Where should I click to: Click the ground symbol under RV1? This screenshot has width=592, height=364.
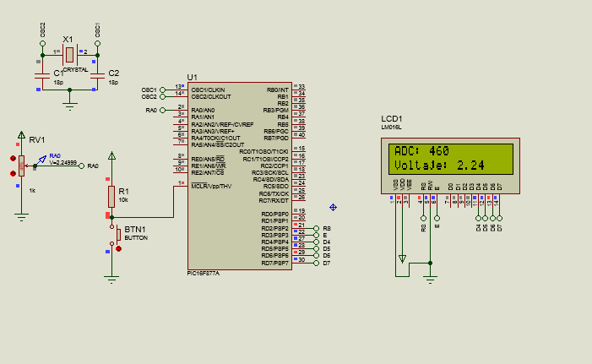[21, 217]
